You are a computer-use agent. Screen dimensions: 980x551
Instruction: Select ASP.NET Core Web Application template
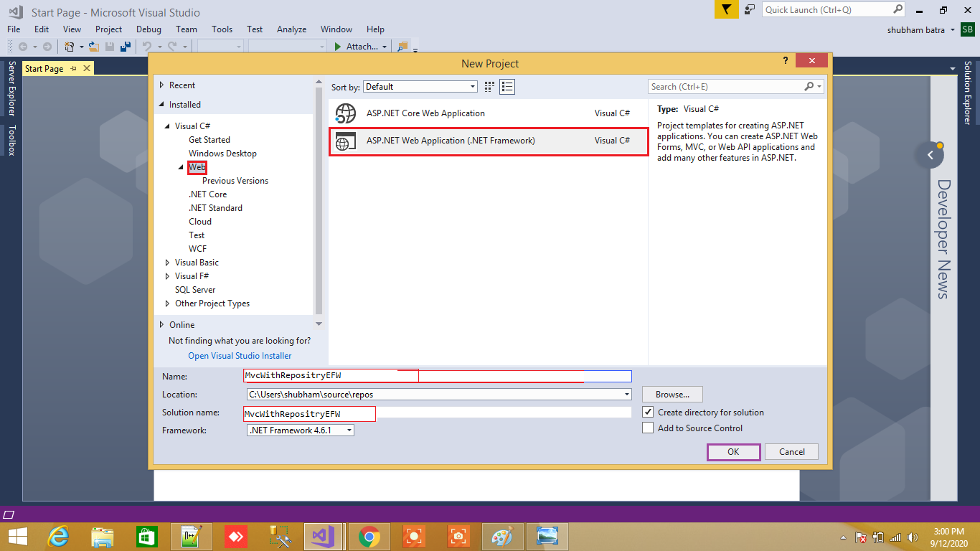(489, 113)
